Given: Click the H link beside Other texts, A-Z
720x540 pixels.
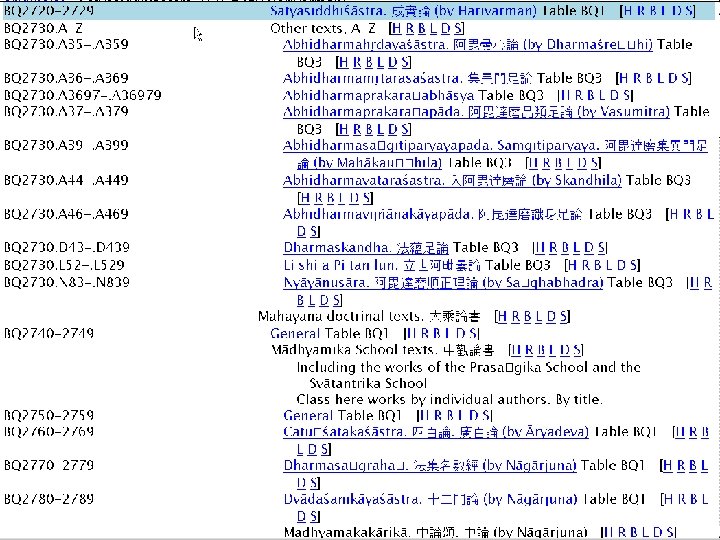Looking at the screenshot, I should (397, 28).
